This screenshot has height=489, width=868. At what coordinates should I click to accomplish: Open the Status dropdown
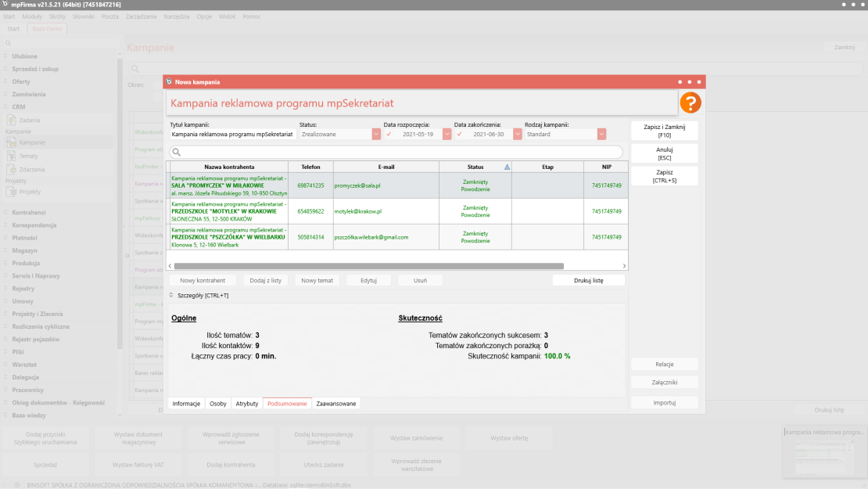point(376,134)
